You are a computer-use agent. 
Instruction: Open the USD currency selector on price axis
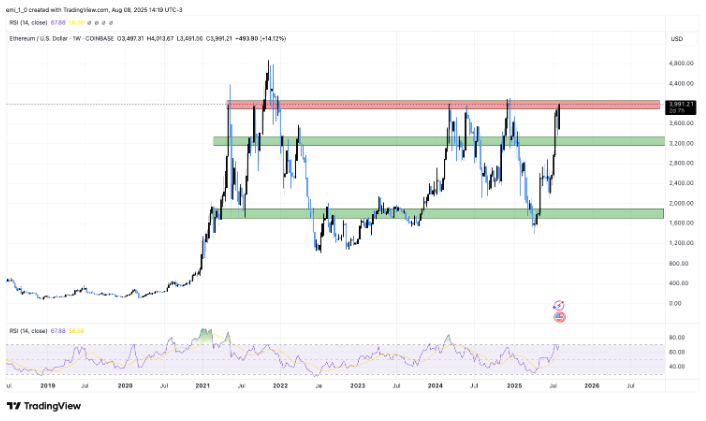click(x=676, y=37)
